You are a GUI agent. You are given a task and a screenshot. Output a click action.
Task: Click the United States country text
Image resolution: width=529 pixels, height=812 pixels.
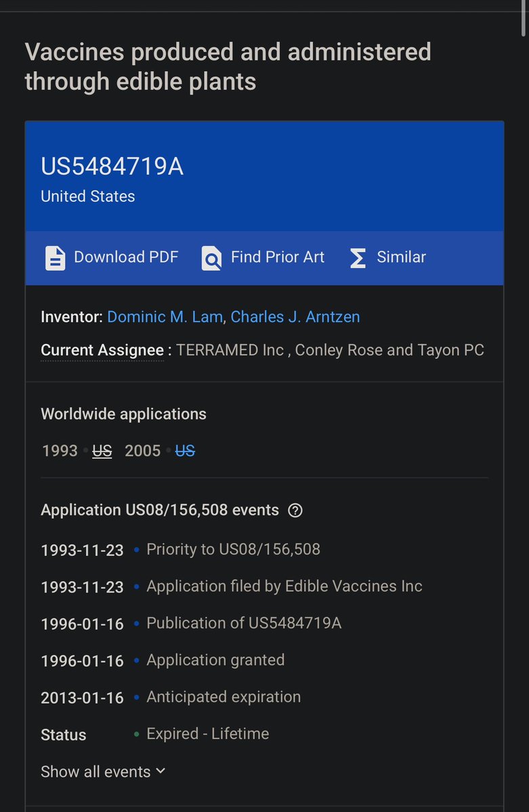tap(88, 196)
